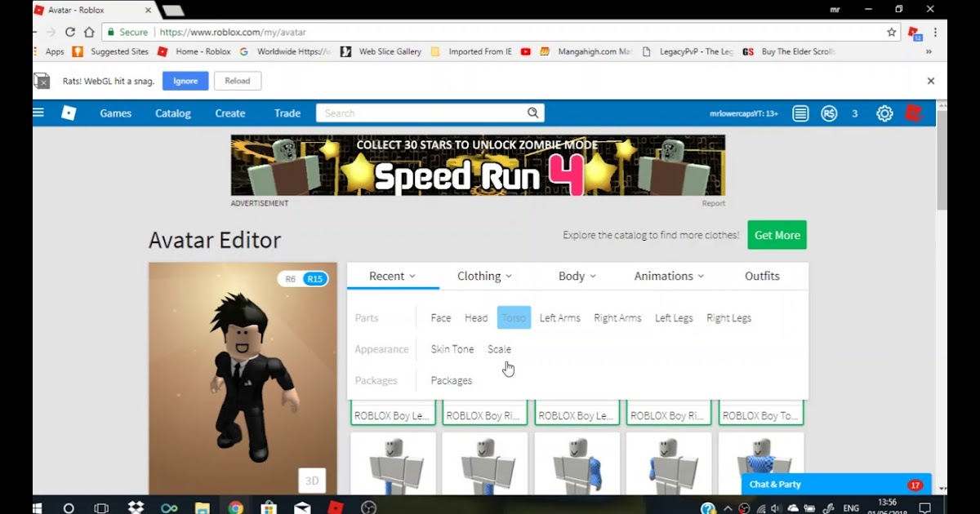Click the Reload button in infobar
This screenshot has width=980, height=514.
click(x=238, y=81)
